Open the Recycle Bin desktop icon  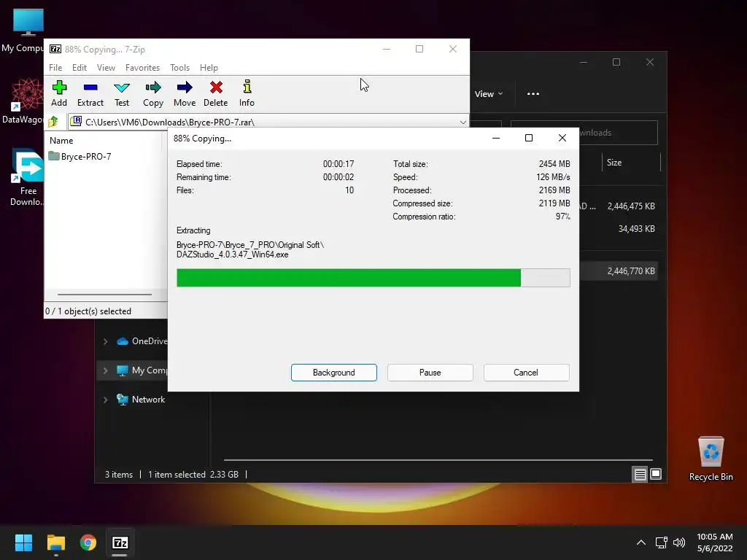[x=711, y=458]
